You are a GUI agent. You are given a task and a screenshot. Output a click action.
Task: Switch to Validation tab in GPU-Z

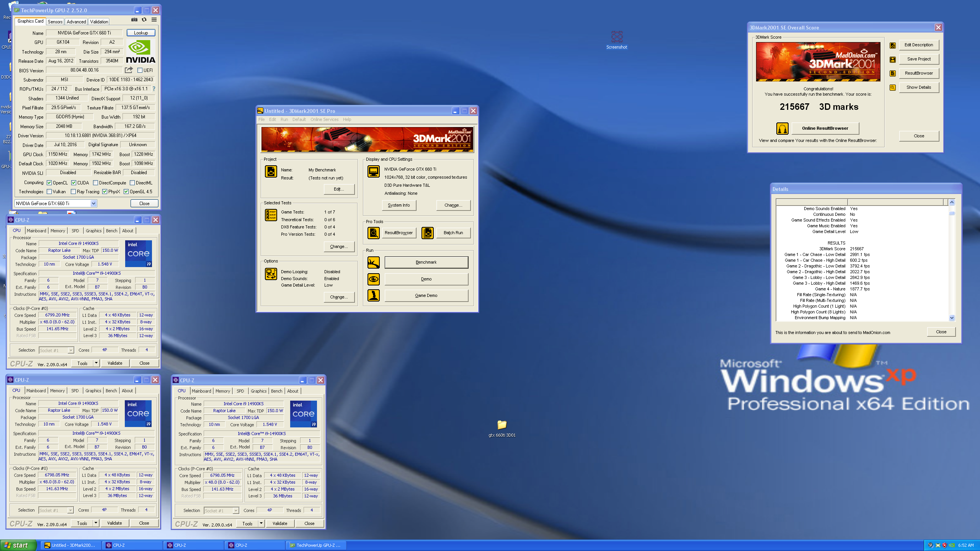pyautogui.click(x=99, y=22)
